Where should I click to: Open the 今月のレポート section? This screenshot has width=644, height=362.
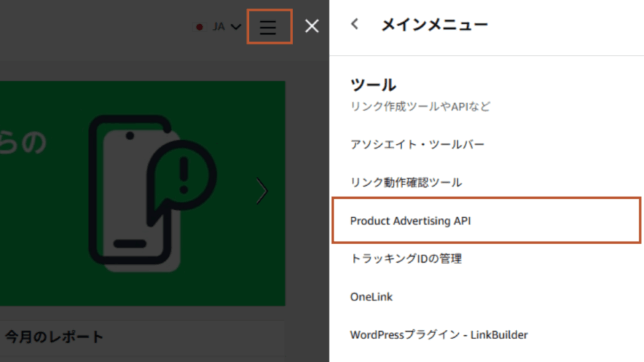[x=54, y=337]
